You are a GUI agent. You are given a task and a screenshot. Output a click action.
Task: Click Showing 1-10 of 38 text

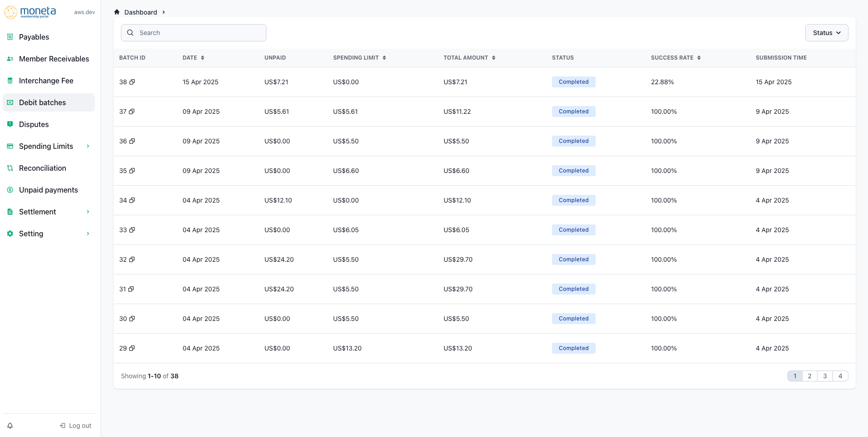[x=150, y=376]
